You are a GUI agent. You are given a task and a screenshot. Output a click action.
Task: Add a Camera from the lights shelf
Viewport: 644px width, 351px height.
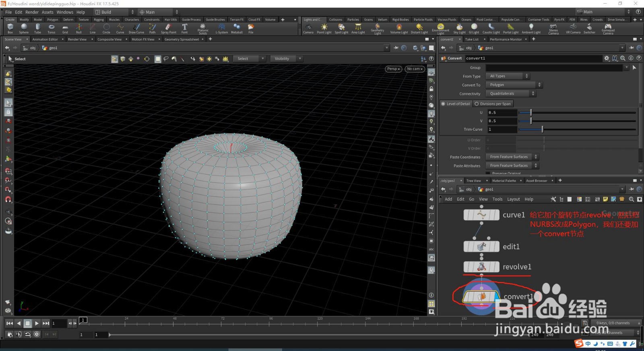click(x=308, y=29)
